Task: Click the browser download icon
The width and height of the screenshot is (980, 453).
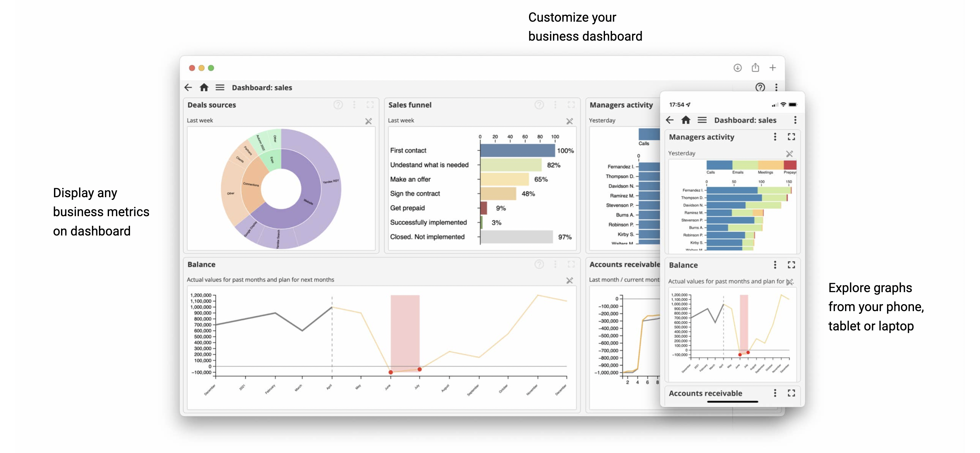Action: pyautogui.click(x=737, y=68)
